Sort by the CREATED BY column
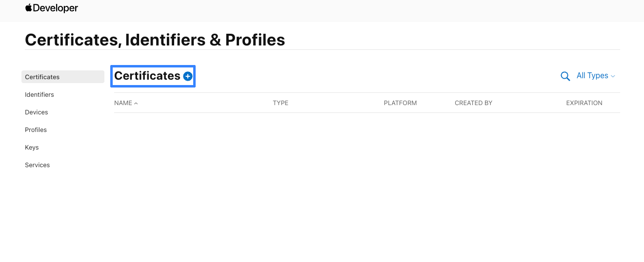 473,103
